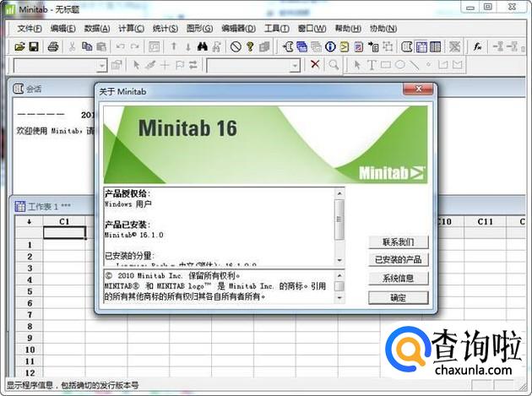Open the 数据(A) menu
The image size is (532, 396).
point(97,29)
